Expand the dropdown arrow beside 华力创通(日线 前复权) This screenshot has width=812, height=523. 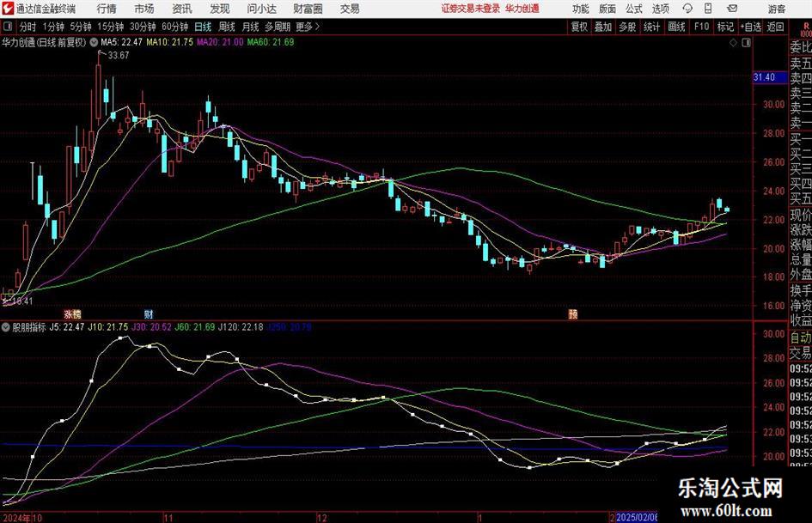click(94, 42)
